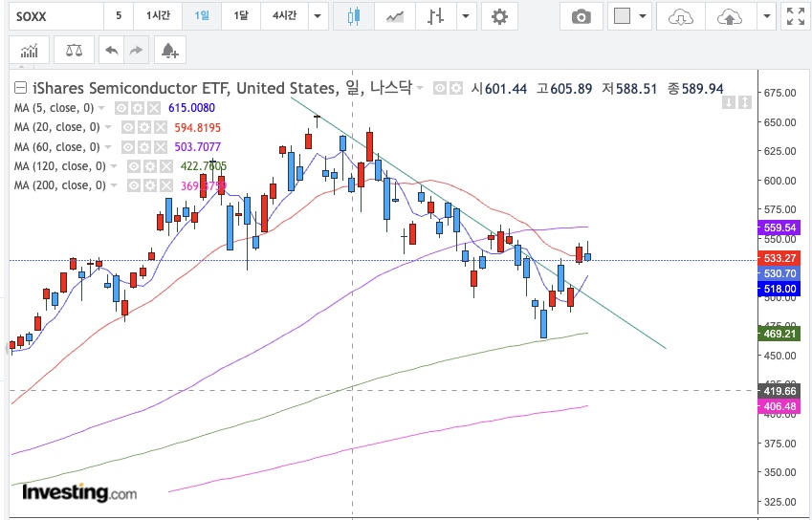Open chart settings gear in toolbar
The height and width of the screenshot is (520, 812).
(499, 16)
